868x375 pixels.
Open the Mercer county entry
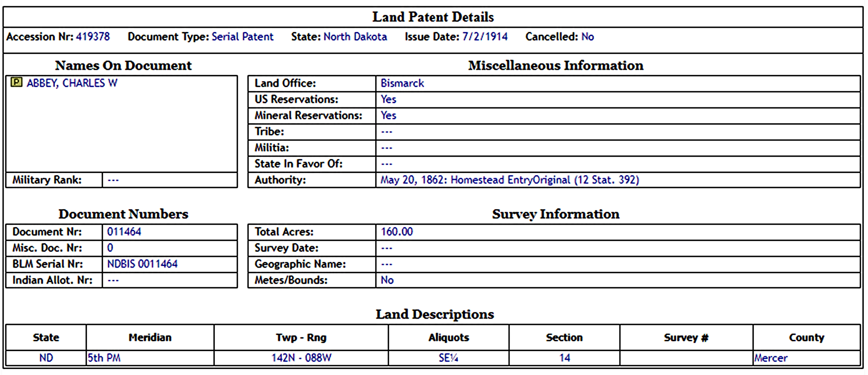771,357
